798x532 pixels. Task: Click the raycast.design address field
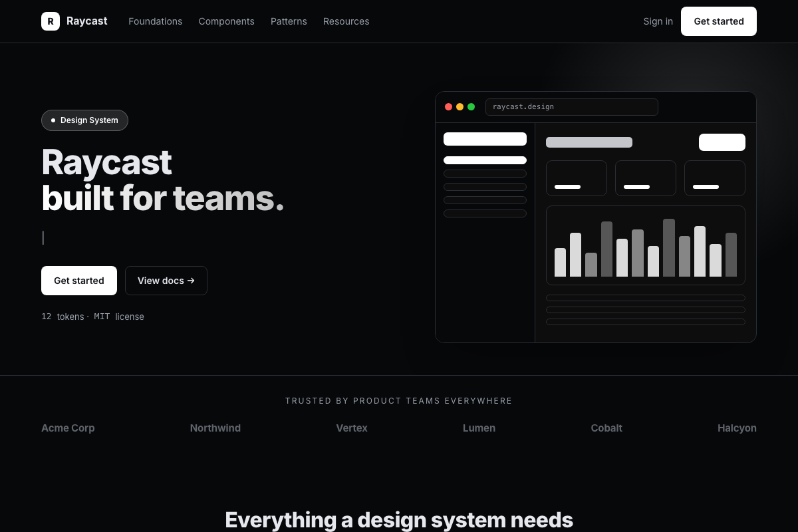pos(572,107)
